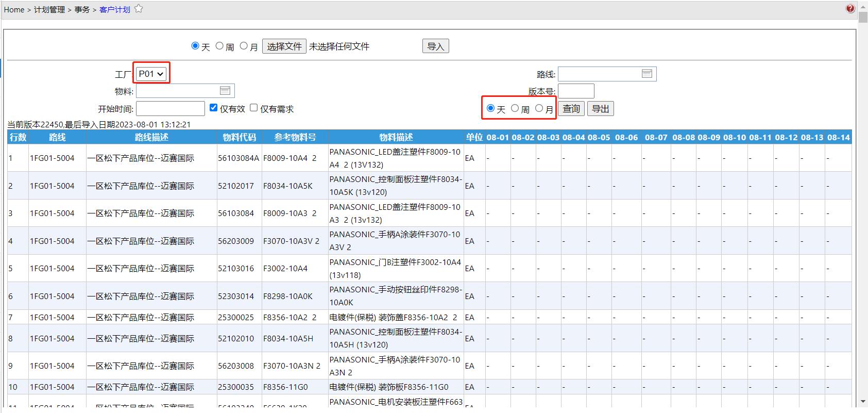Open the 路线 lookup picker icon
The height and width of the screenshot is (413, 868).
(x=647, y=74)
